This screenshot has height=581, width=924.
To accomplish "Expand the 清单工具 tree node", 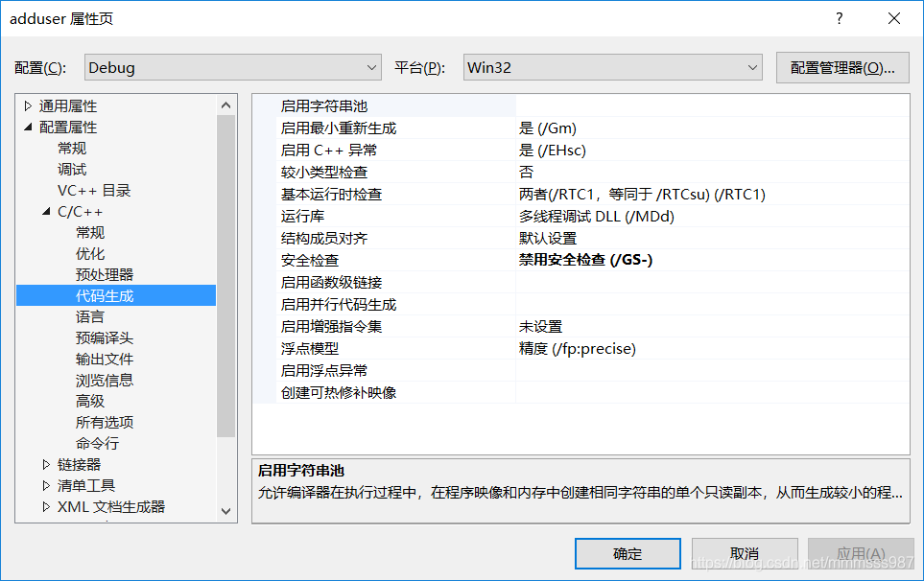I will [47, 486].
